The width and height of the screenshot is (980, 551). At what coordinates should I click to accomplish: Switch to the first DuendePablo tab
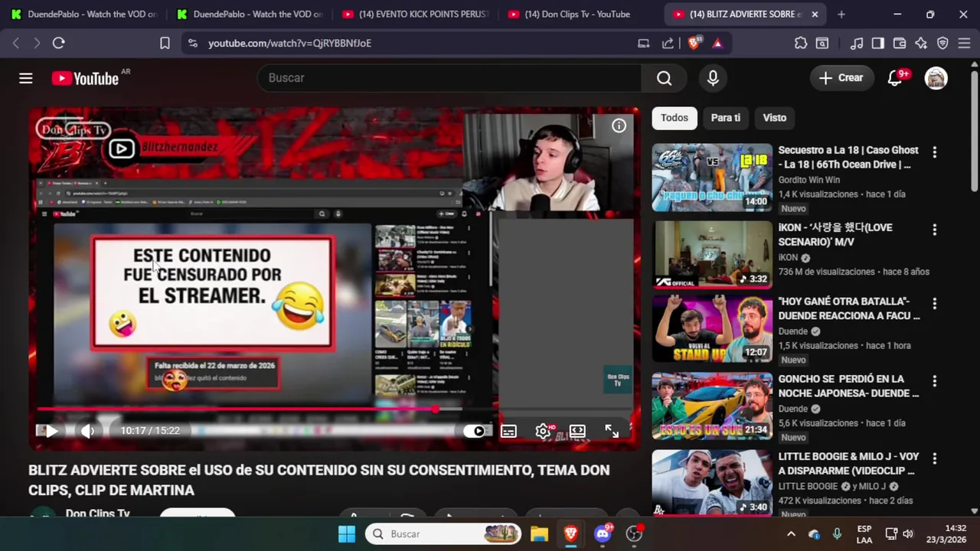84,15
